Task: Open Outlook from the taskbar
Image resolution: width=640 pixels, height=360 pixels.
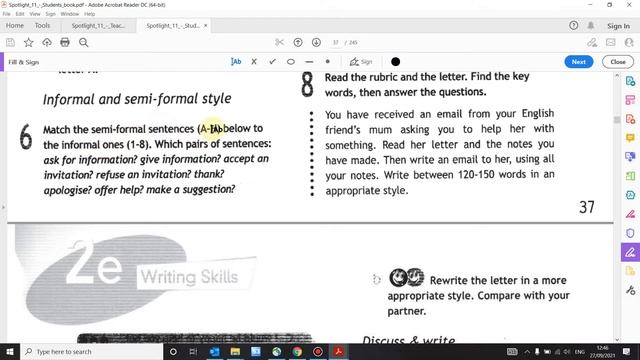Action: (x=214, y=351)
